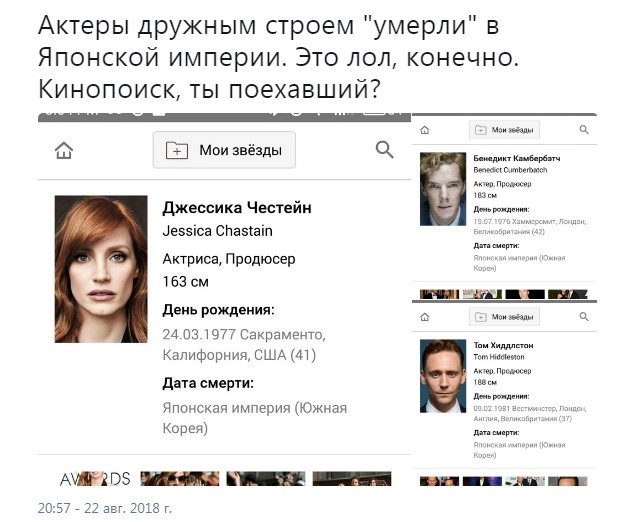This screenshot has height=522, width=638.
Task: Click "Мои звёзды" button above Cumberbatch card
Action: pos(505,130)
